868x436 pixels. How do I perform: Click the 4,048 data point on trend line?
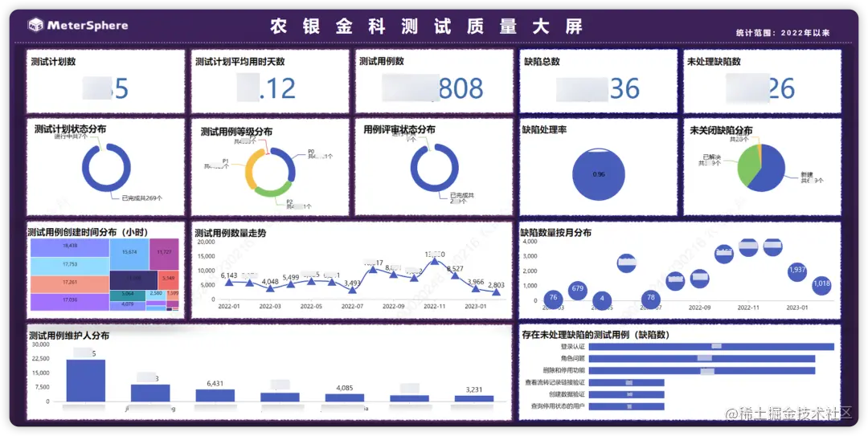[270, 288]
